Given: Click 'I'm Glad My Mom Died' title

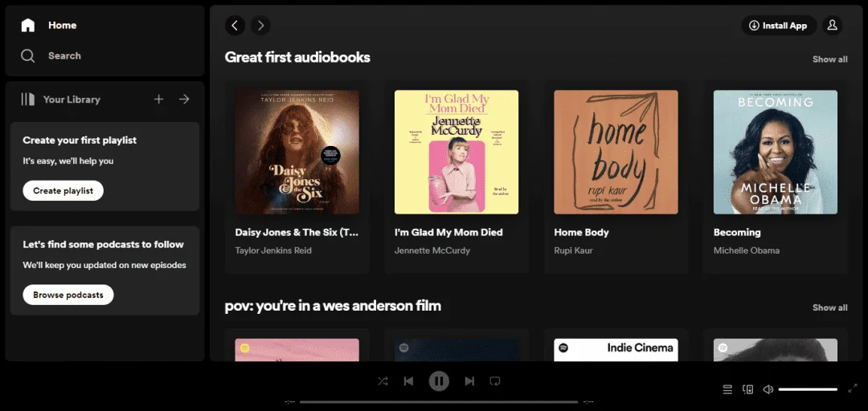Looking at the screenshot, I should tap(449, 232).
